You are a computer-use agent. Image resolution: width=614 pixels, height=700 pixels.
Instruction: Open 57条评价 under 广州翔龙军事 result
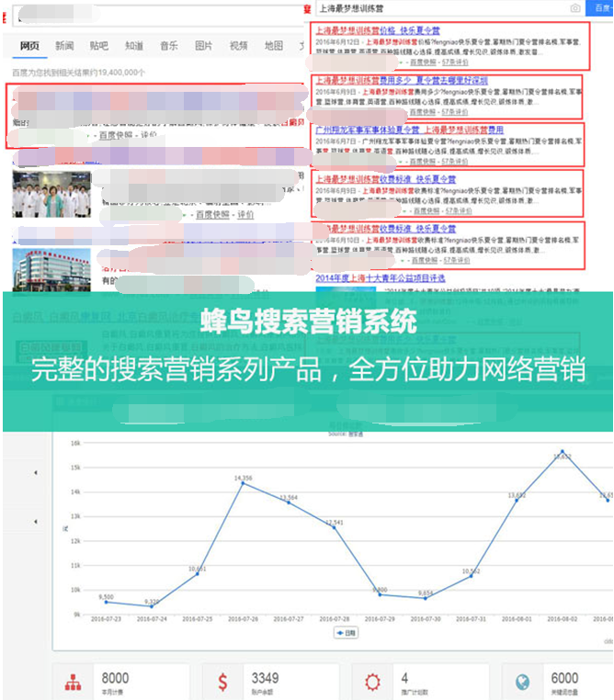click(455, 161)
